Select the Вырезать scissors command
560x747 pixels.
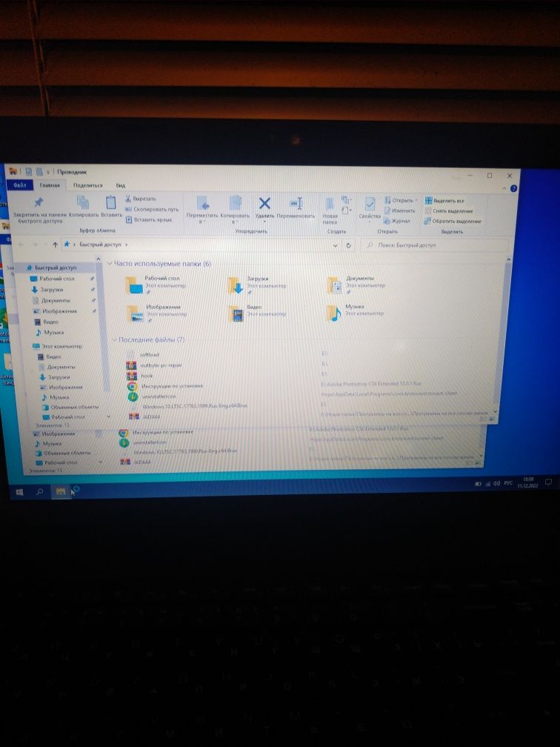(x=141, y=199)
